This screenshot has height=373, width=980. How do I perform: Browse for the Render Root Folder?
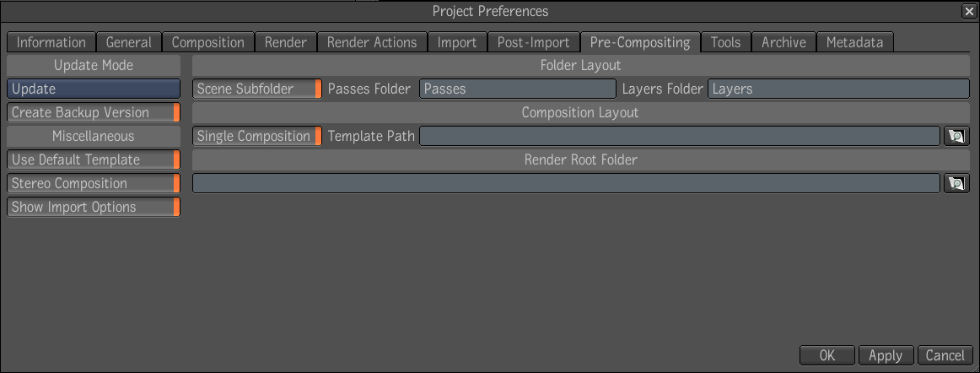(x=956, y=183)
